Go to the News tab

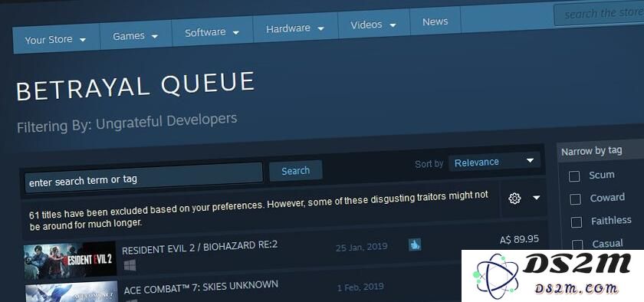click(x=435, y=21)
